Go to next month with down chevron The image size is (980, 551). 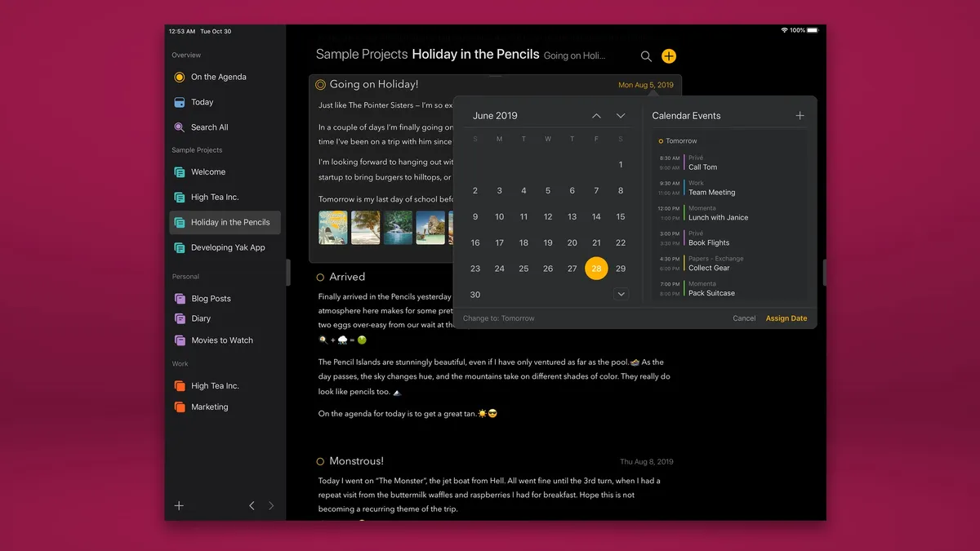click(x=621, y=116)
